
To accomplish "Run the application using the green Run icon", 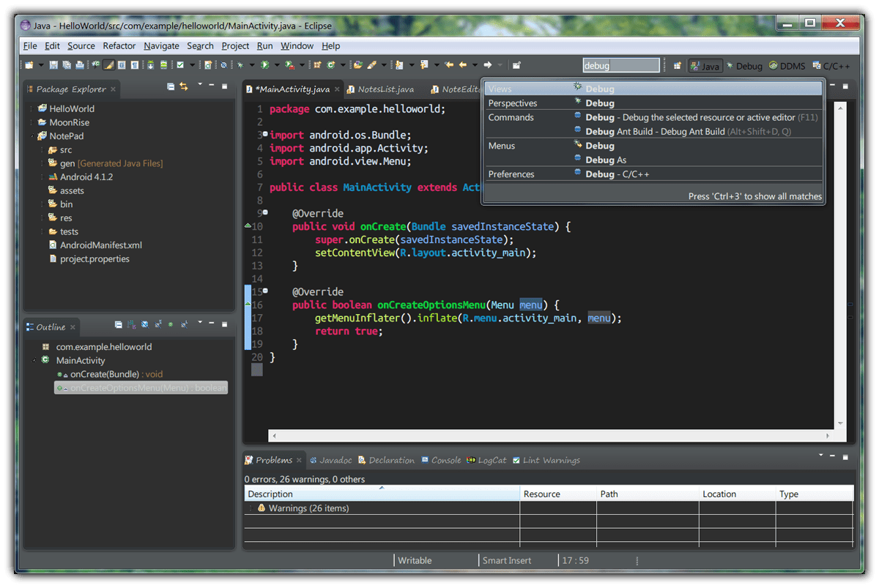I will coord(264,65).
